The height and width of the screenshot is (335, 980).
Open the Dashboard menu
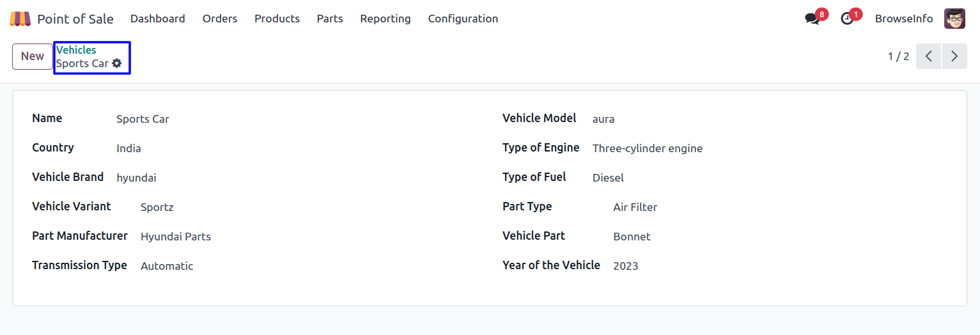tap(157, 19)
